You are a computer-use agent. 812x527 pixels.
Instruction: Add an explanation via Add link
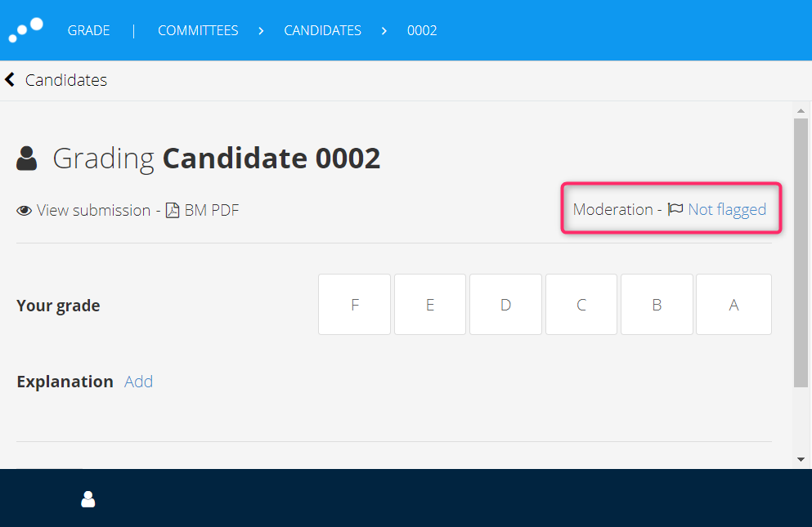pyautogui.click(x=138, y=382)
